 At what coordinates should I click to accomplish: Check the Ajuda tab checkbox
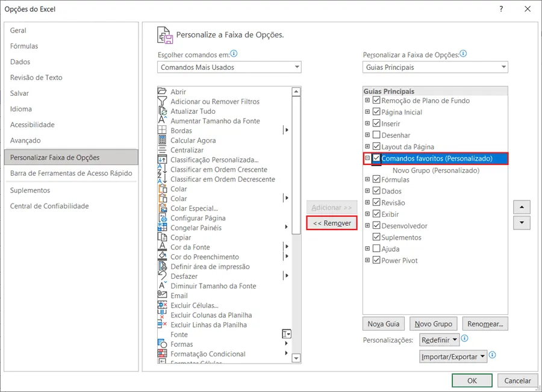376,249
